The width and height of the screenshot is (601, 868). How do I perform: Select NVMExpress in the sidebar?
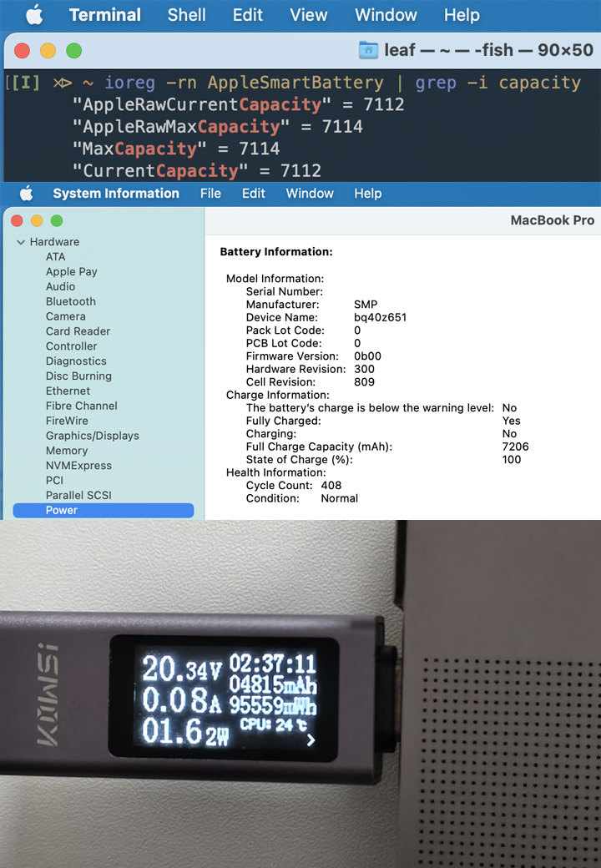click(x=78, y=466)
